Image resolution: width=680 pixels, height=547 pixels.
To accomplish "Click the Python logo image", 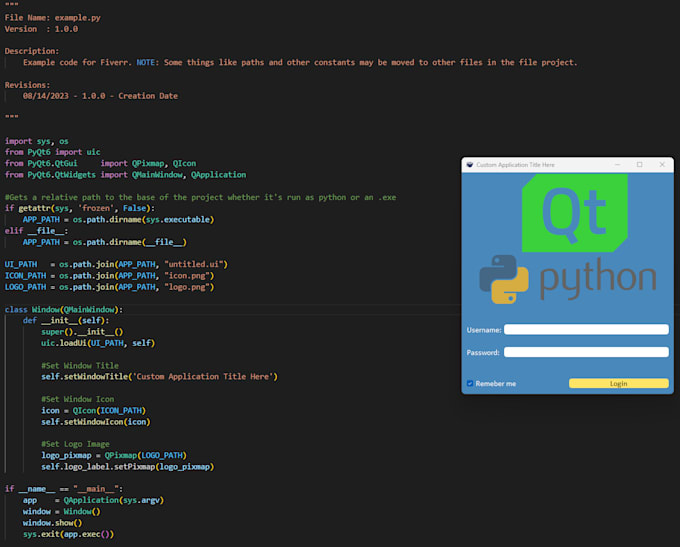I will pos(568,279).
